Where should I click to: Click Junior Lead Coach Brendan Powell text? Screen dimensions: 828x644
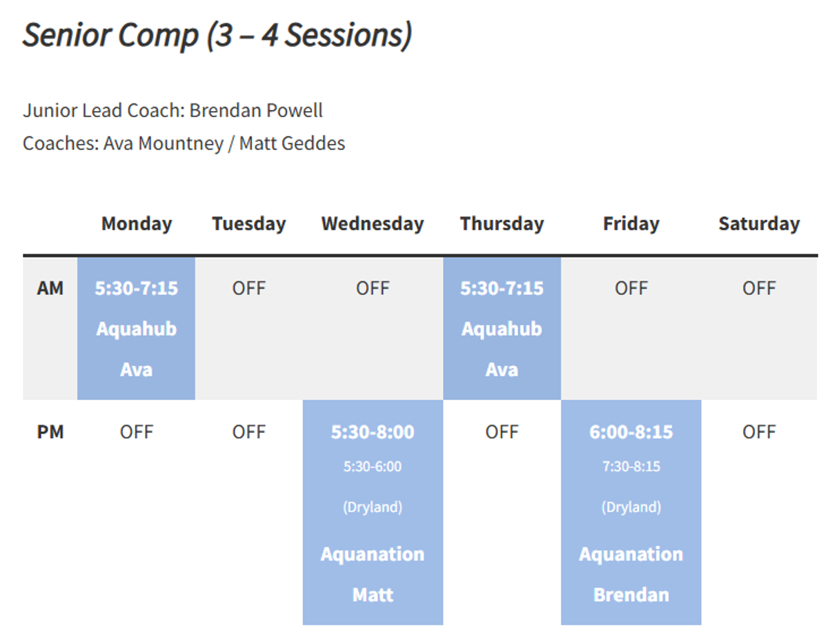click(x=172, y=110)
